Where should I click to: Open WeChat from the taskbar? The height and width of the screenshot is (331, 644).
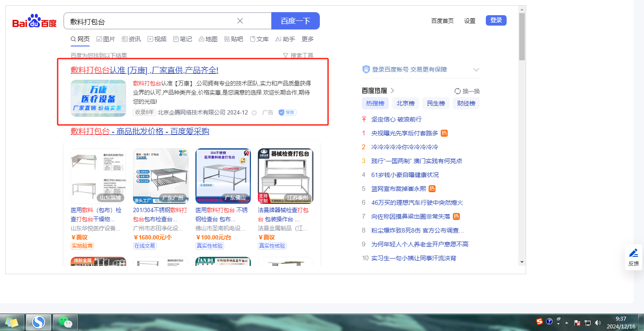pos(65,322)
